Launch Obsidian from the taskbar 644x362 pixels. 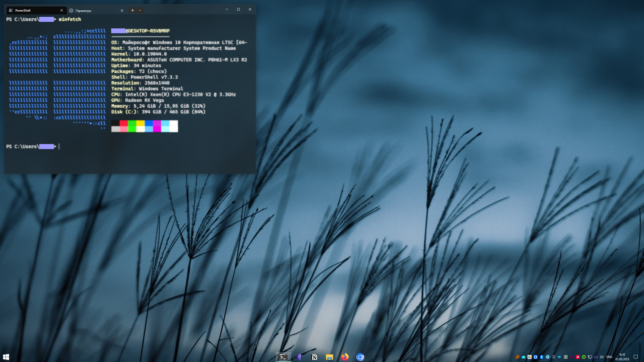299,357
